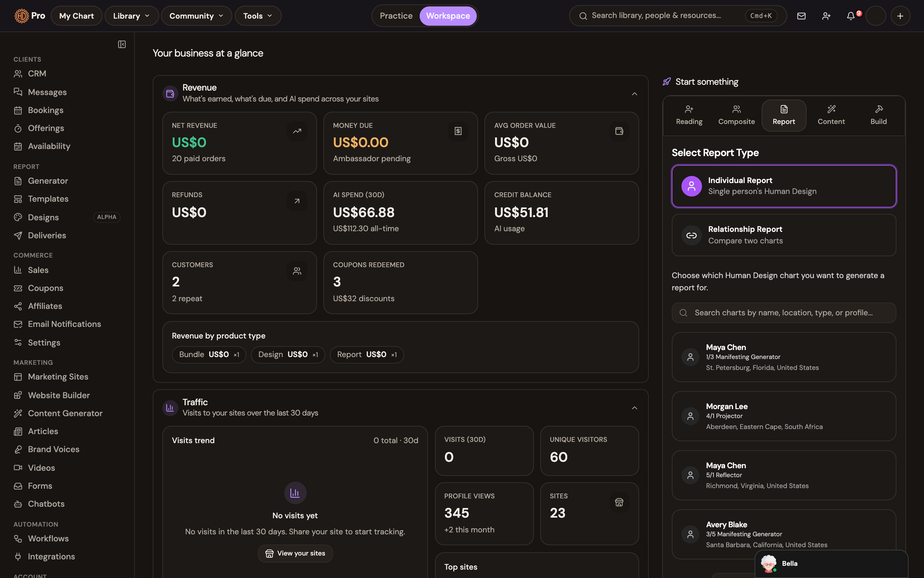Click the rocket icon beside Start something
The image size is (924, 578).
tap(667, 82)
